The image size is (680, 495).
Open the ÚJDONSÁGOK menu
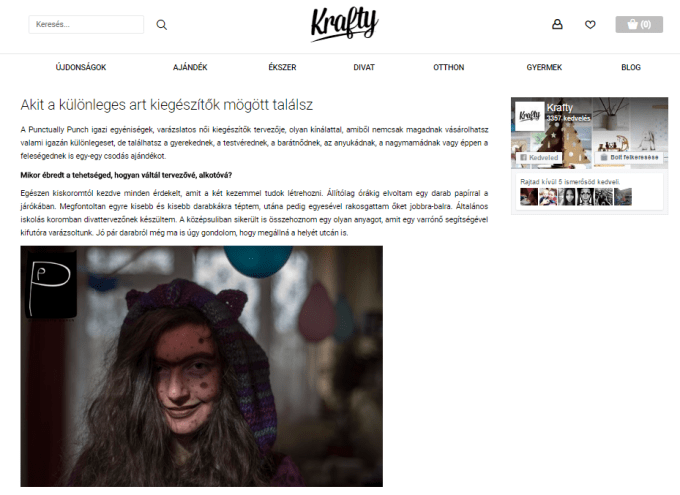coord(81,67)
